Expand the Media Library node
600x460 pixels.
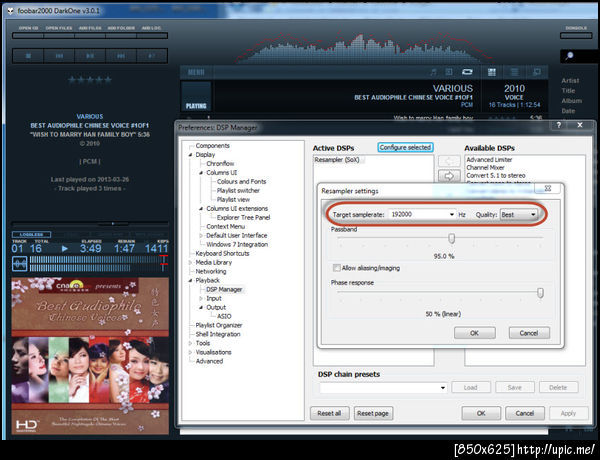point(190,263)
